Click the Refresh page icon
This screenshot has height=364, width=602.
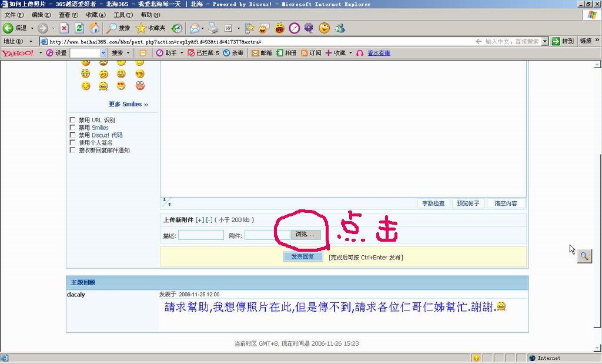click(x=79, y=28)
